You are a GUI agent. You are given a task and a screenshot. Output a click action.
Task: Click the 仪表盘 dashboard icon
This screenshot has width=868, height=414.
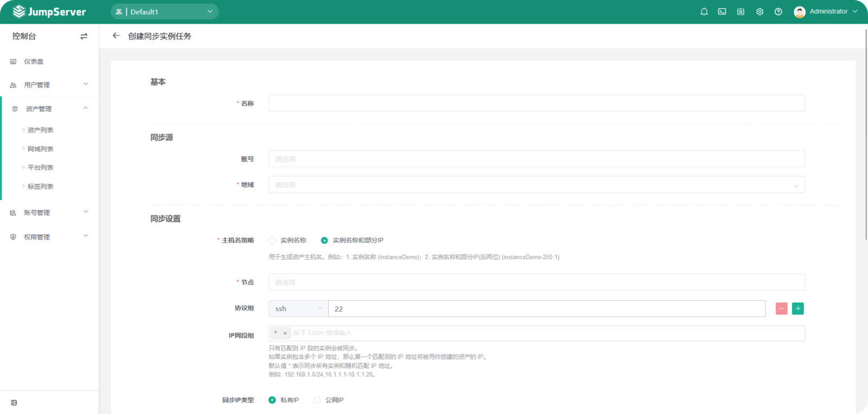[x=14, y=62]
